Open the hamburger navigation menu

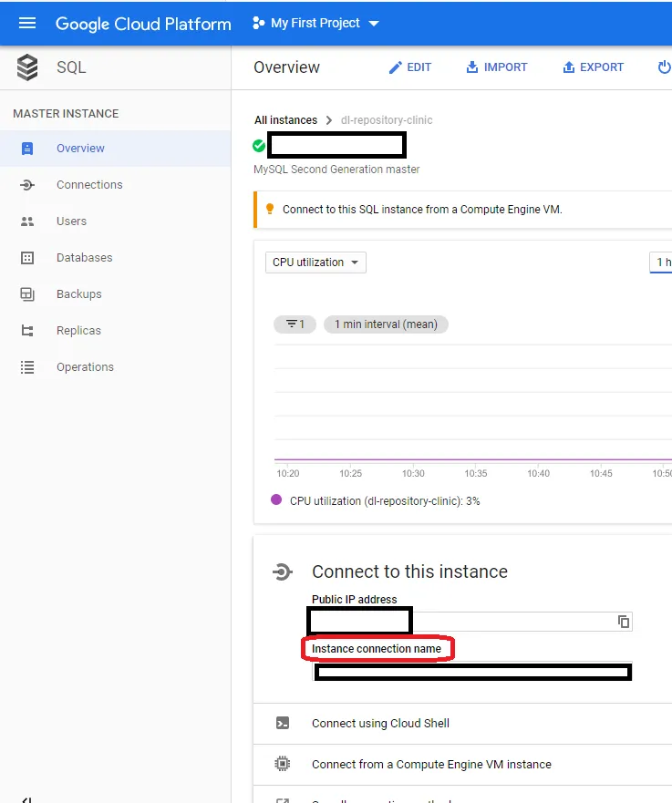click(x=27, y=23)
